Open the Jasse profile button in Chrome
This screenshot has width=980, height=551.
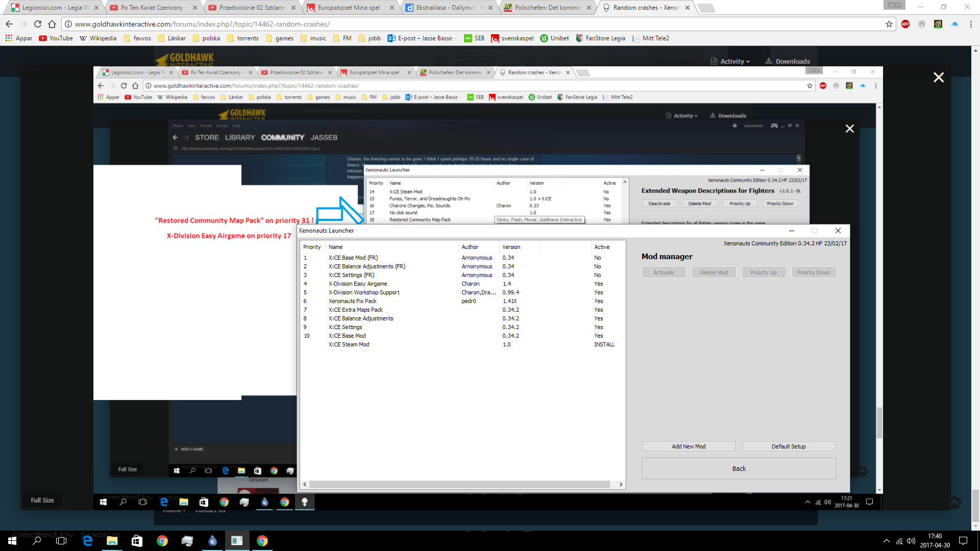click(x=894, y=5)
